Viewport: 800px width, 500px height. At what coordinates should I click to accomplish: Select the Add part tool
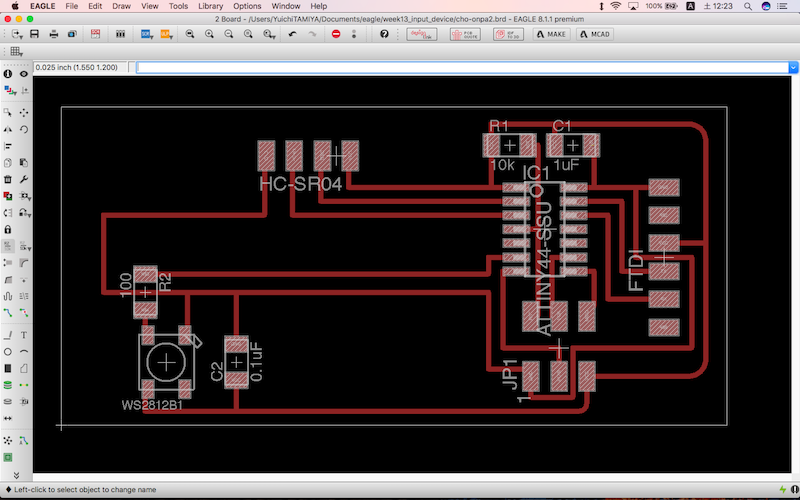click(8, 196)
